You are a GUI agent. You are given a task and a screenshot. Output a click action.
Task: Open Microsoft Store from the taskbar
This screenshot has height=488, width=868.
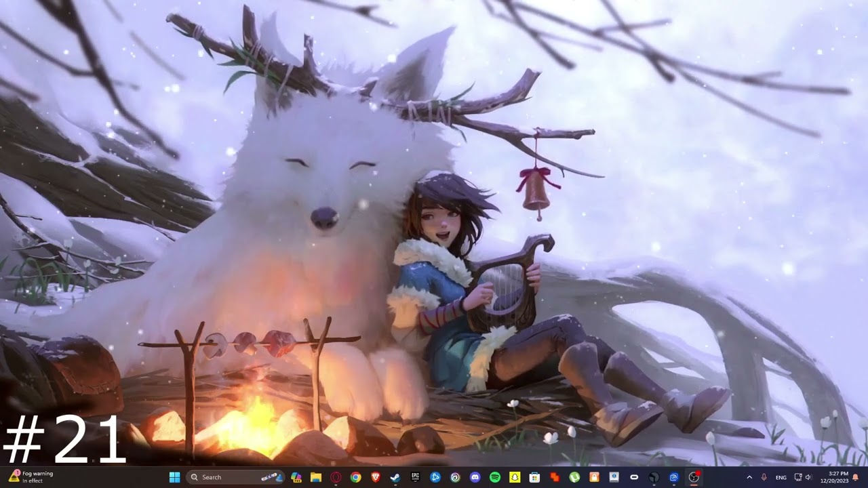[x=534, y=477]
